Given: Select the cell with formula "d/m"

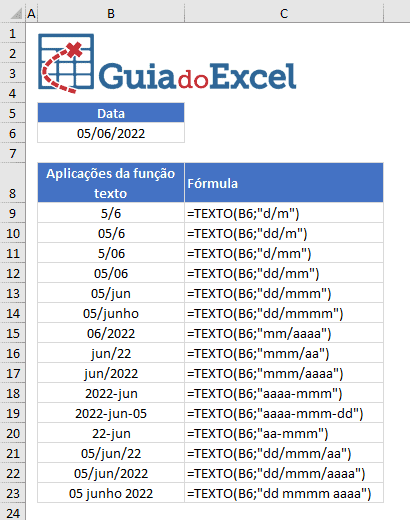Looking at the screenshot, I should point(284,213).
